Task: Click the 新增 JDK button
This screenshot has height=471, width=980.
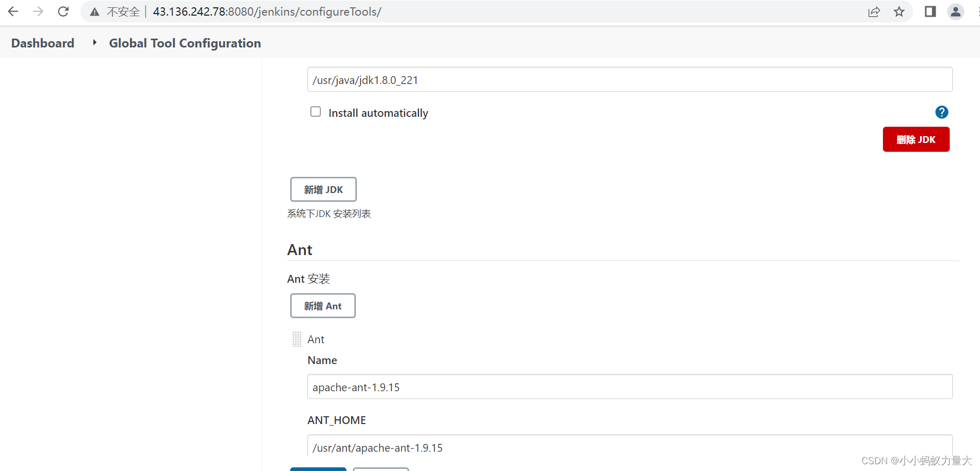Action: coord(323,189)
